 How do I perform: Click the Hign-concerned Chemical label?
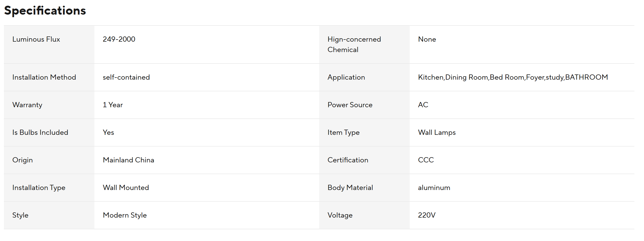point(354,45)
